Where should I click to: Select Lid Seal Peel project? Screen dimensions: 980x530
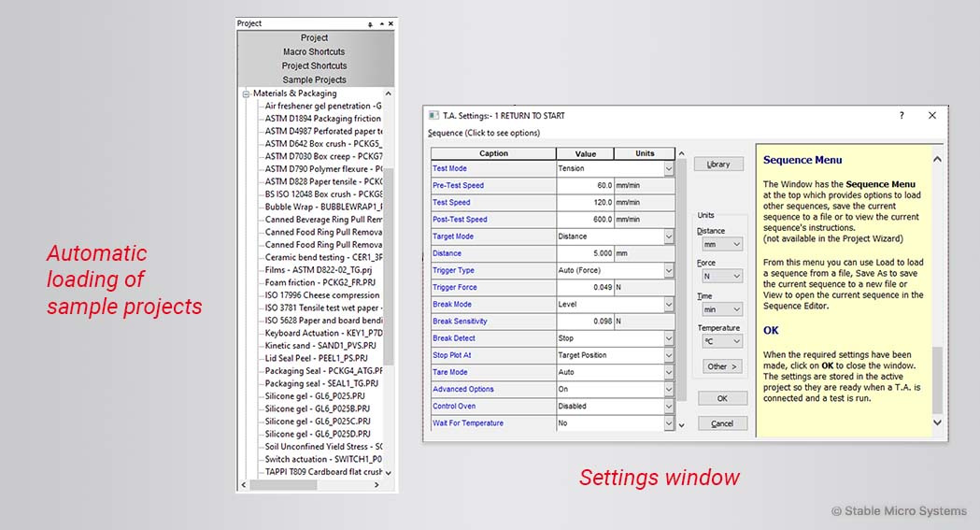point(317,358)
